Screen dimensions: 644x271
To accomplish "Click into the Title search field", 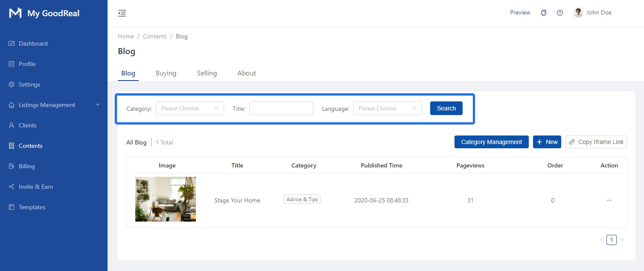I will (x=281, y=108).
